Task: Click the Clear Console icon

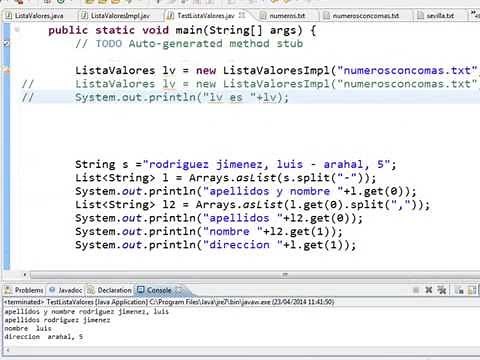Action: (460, 290)
